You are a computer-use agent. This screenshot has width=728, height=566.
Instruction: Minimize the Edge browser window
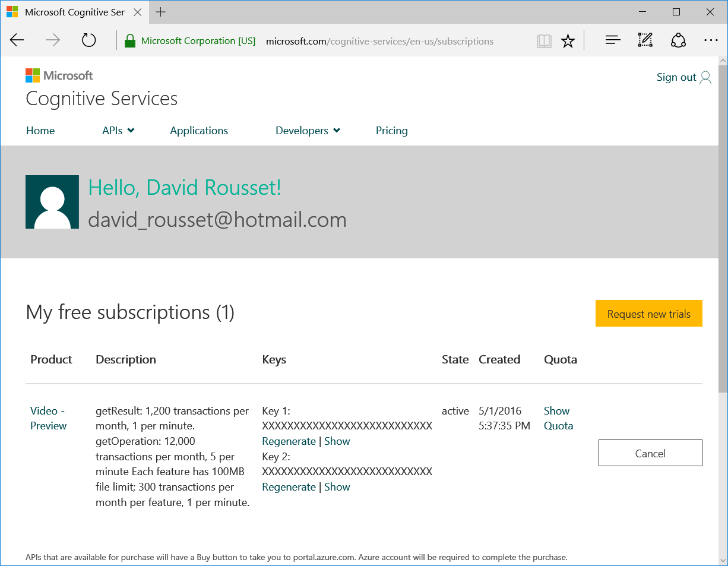[x=642, y=12]
